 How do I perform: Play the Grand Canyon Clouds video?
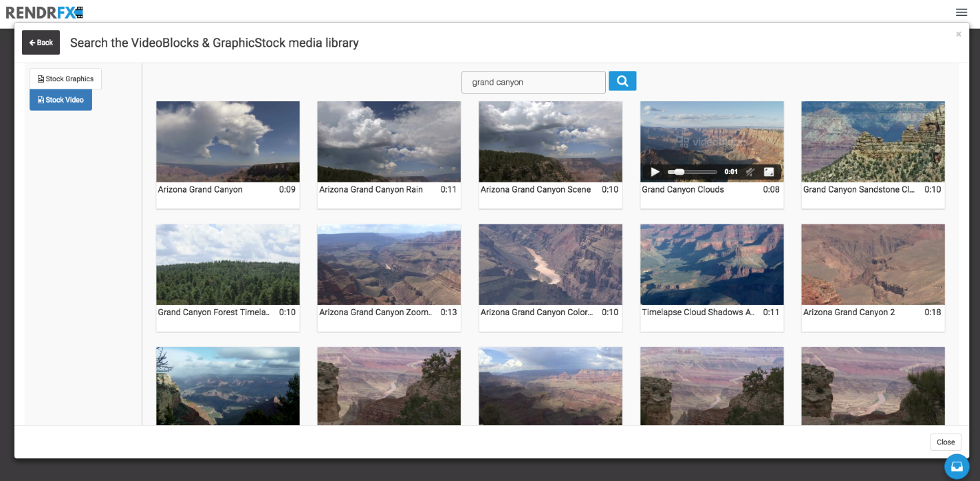655,172
